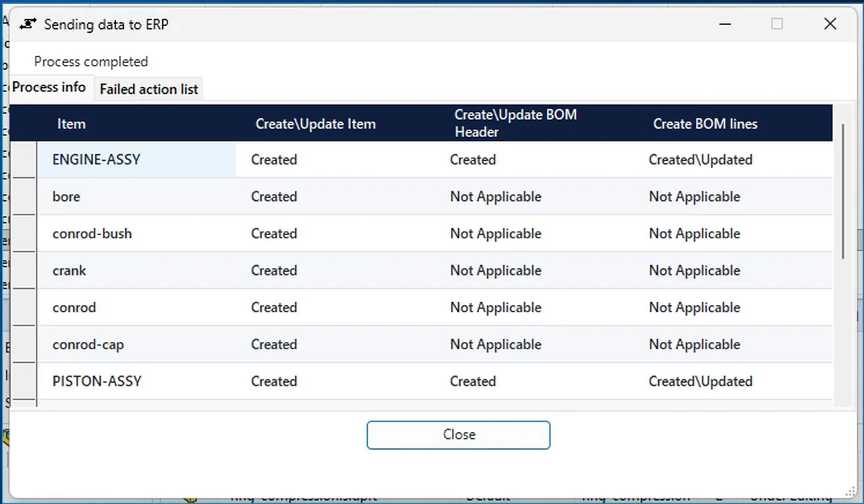The width and height of the screenshot is (864, 504).
Task: Click the Process completed status text
Action: [91, 62]
